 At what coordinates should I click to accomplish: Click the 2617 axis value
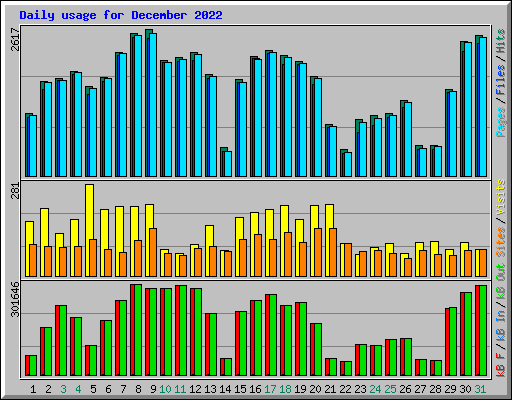click(x=15, y=39)
